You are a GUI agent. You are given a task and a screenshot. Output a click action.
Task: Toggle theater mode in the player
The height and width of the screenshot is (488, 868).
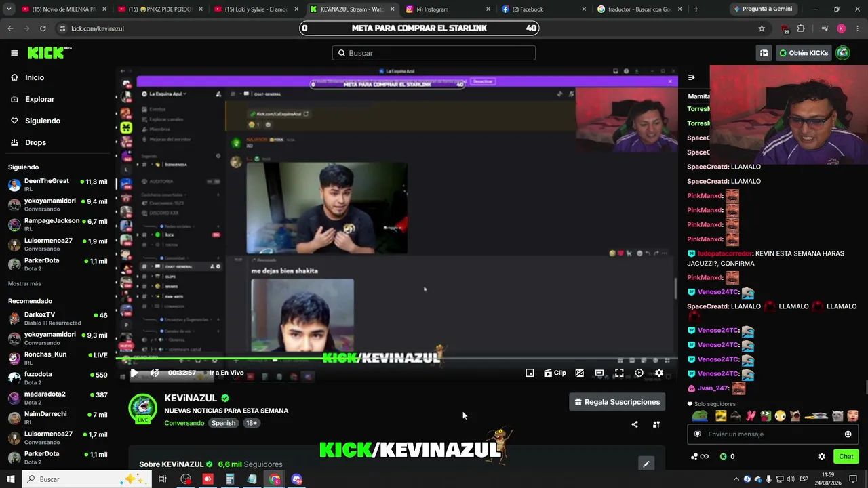pos(599,373)
